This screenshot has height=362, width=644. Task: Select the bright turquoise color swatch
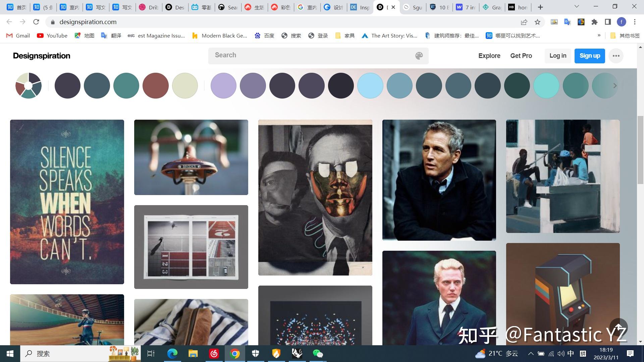(x=546, y=85)
